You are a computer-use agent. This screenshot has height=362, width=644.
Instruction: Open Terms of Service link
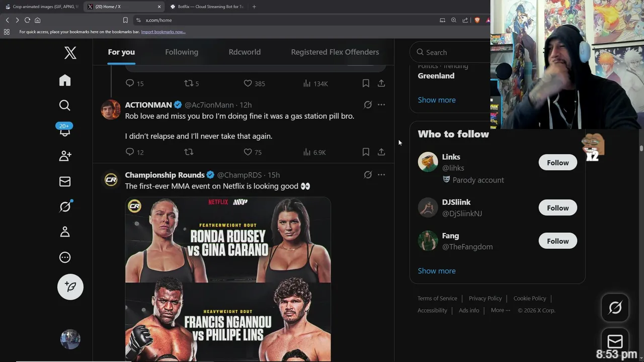(437, 298)
